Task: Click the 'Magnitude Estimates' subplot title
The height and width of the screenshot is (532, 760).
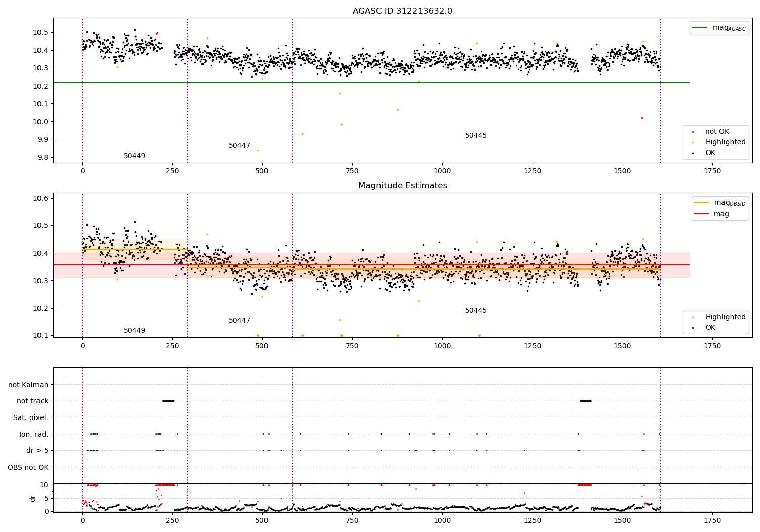Action: [402, 186]
